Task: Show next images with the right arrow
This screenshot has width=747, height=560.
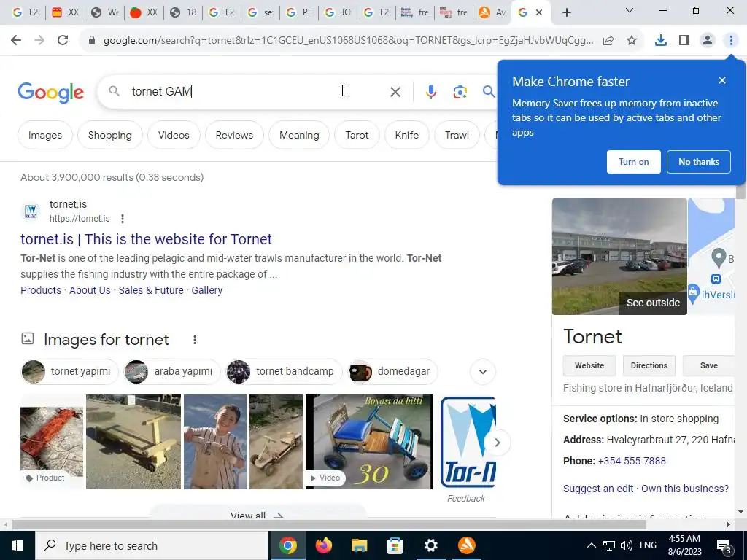Action: click(497, 443)
